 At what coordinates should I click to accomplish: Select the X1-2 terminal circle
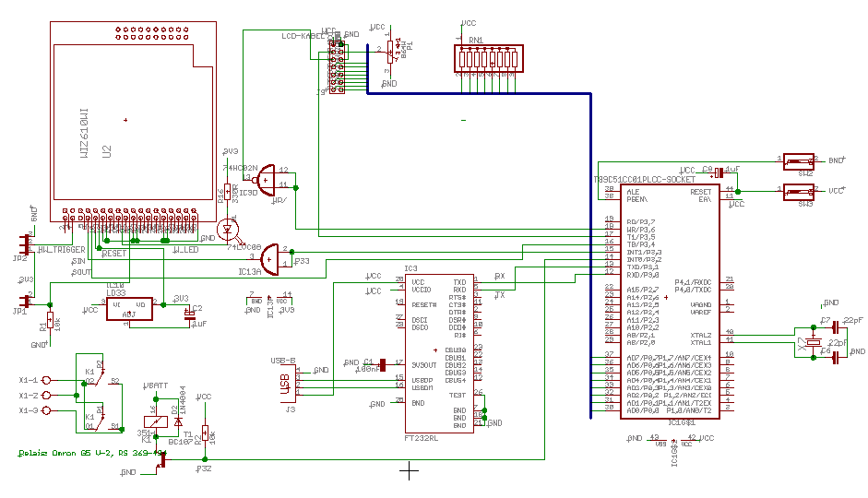coord(46,395)
